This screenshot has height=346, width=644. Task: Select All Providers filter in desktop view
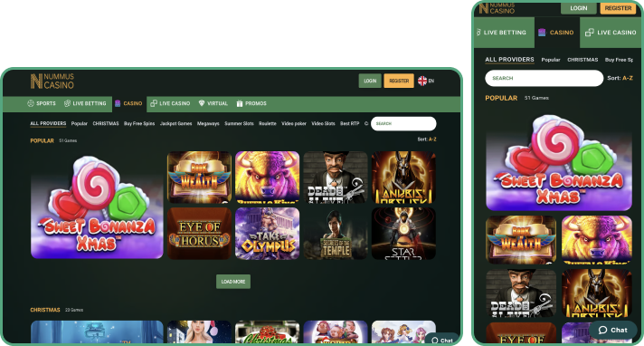[48, 123]
